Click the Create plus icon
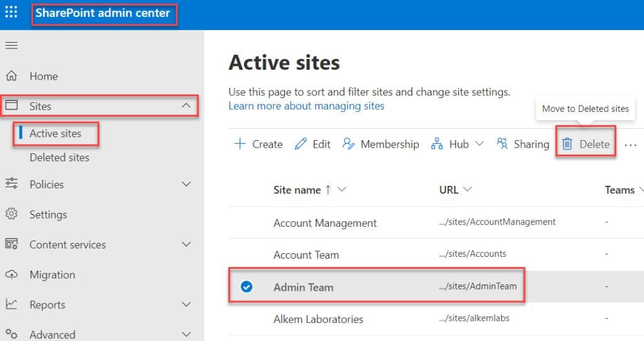 click(240, 144)
